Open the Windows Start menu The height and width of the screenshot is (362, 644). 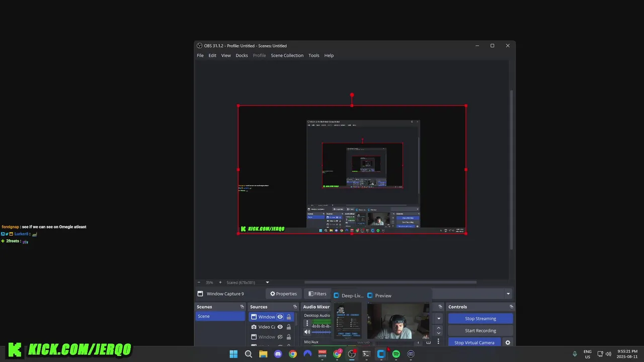[233, 354]
